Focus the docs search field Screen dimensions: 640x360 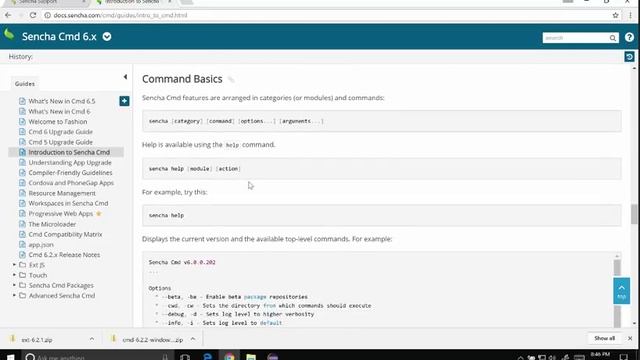576,38
